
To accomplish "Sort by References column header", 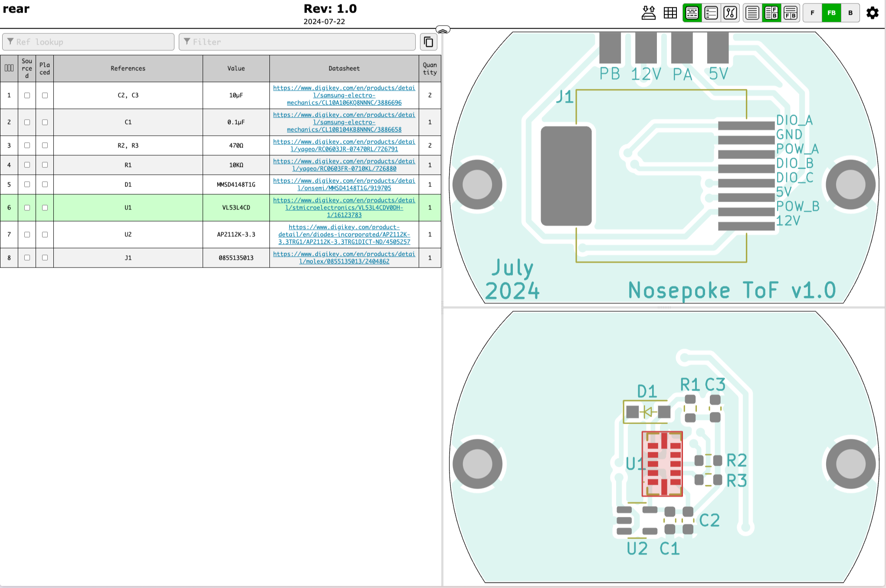I will click(128, 69).
